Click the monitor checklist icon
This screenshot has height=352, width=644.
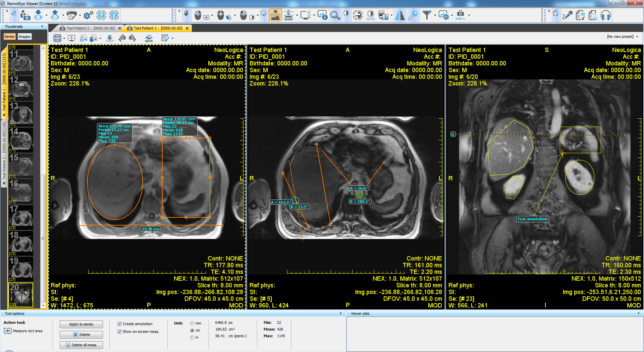[305, 15]
